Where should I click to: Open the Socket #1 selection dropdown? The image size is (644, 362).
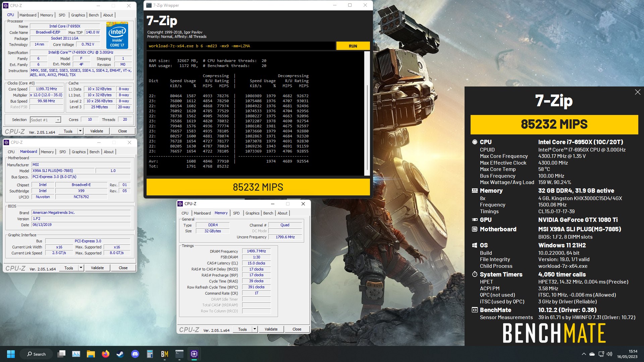[58, 120]
